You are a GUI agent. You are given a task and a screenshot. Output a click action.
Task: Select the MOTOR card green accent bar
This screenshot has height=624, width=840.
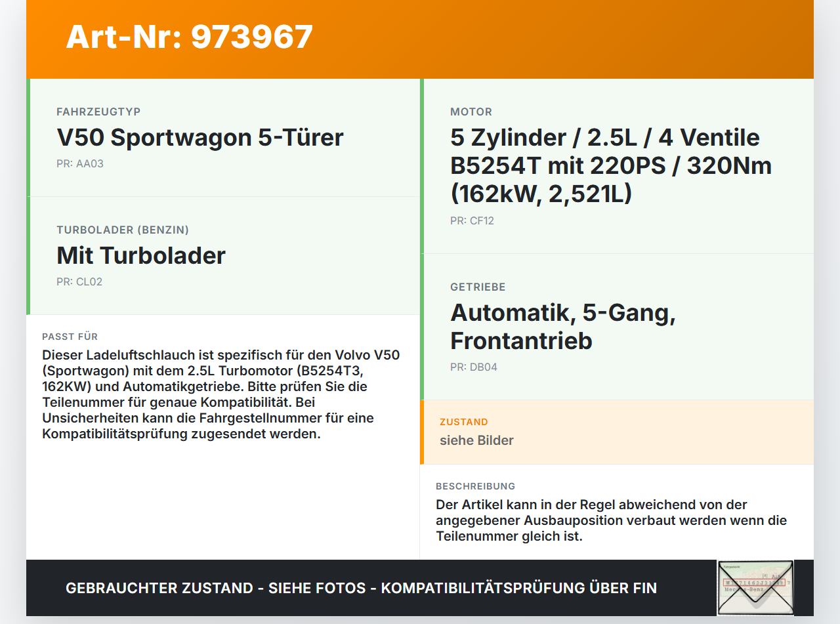(x=422, y=164)
